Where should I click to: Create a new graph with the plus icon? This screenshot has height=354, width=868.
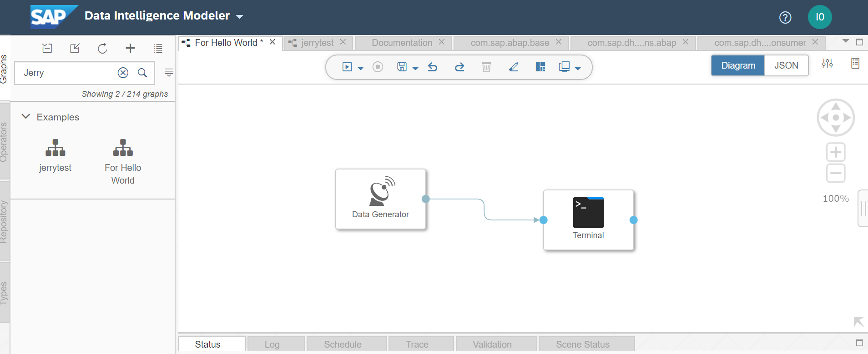131,48
